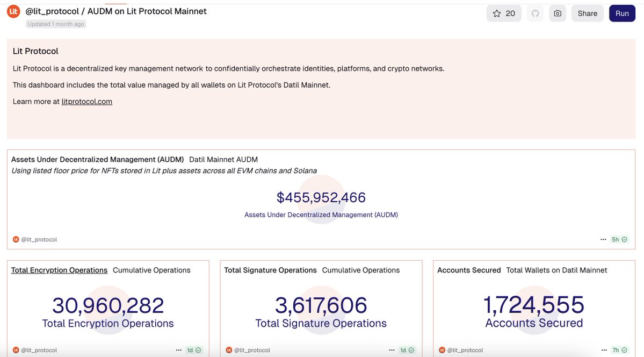Open the Total Encryption Operations title link
This screenshot has width=644, height=357.
click(x=59, y=270)
